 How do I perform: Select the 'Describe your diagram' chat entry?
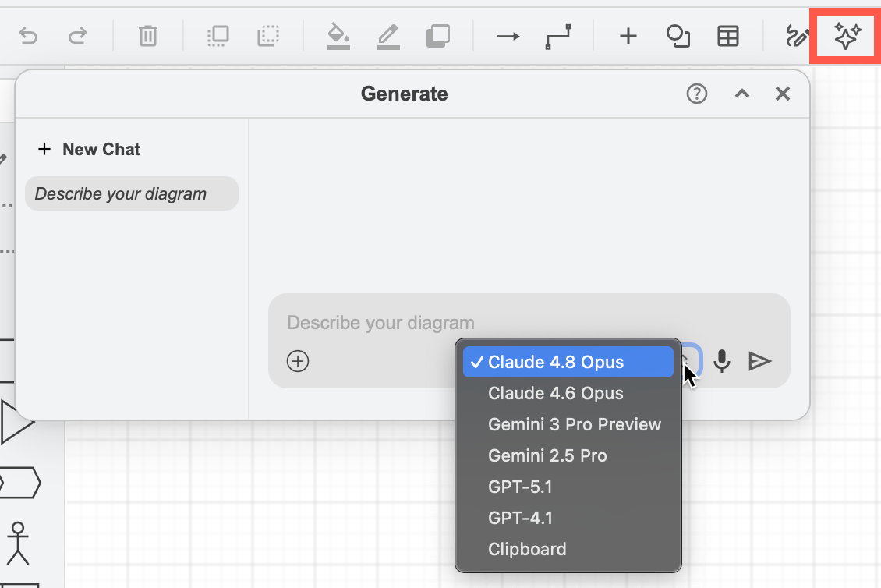point(132,193)
